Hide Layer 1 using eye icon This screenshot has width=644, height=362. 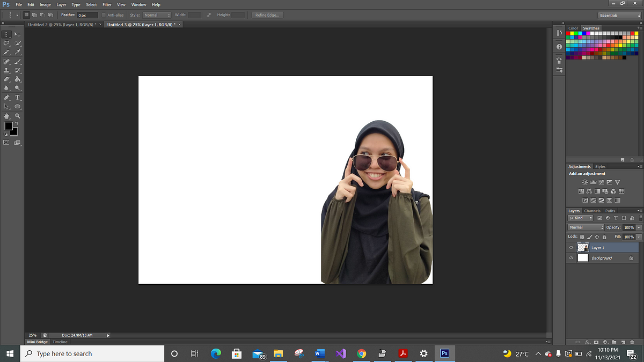coord(571,248)
